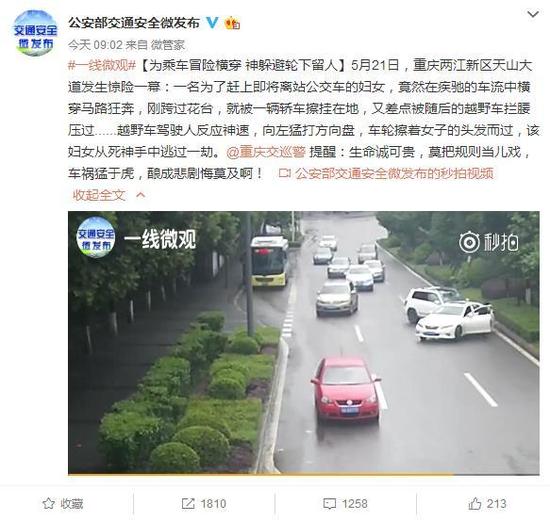Click the 秒拍 watermark logo in video

[489, 242]
